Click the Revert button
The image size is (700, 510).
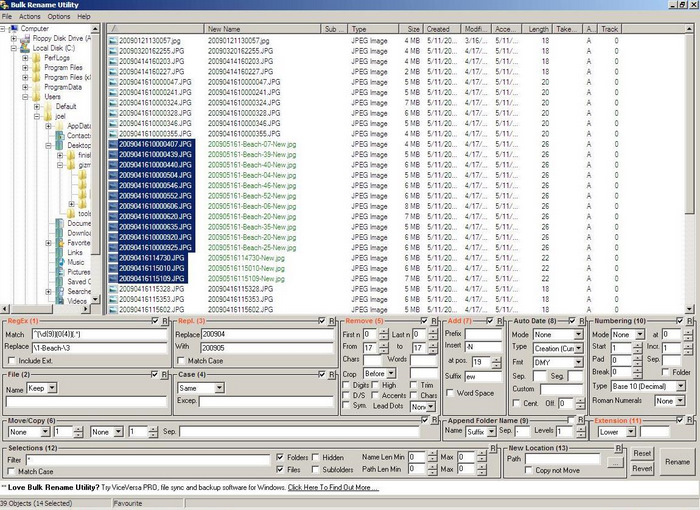642,468
